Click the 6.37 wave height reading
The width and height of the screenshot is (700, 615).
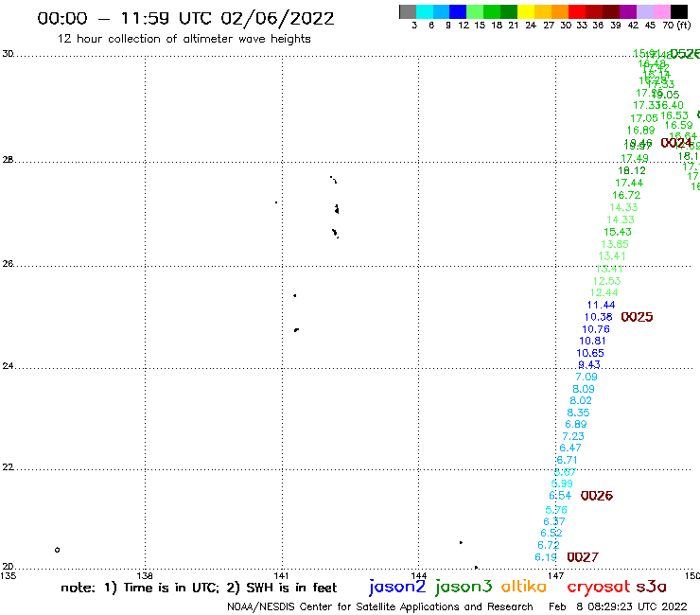coord(554,521)
